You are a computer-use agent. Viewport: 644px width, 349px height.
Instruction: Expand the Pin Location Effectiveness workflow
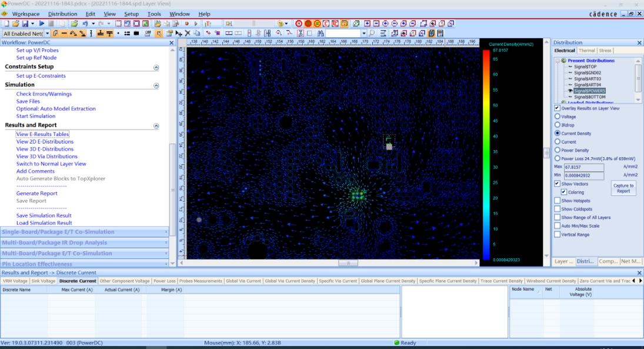click(x=84, y=264)
